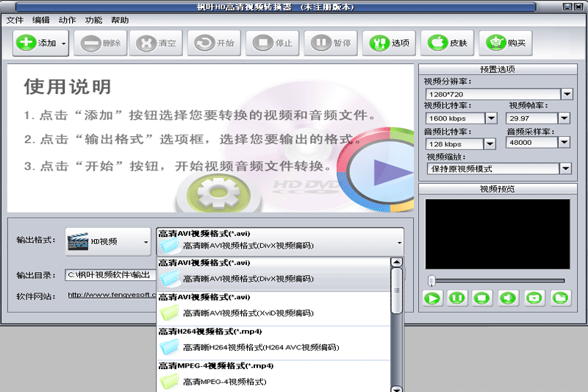
Task: Expand the audio sample rate 48000 dropdown
Action: point(564,142)
